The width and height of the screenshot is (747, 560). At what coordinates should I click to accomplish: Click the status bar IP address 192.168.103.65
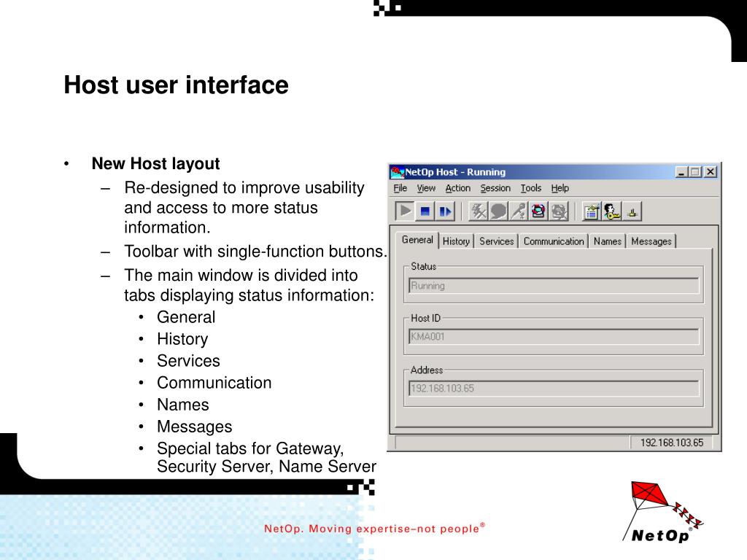click(x=672, y=443)
